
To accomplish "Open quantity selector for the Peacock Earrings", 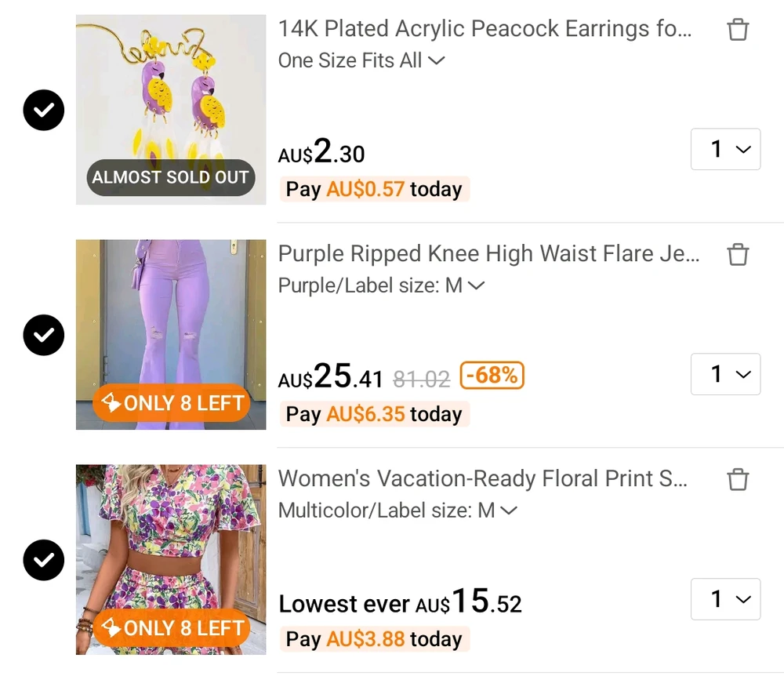I will (725, 149).
